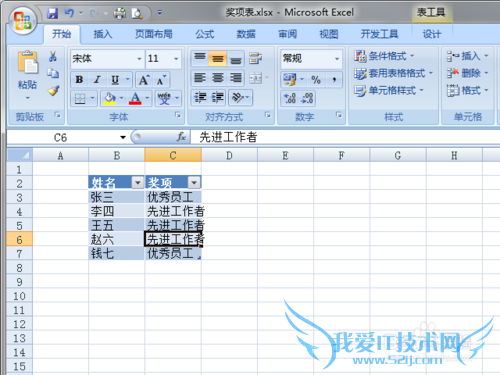
Task: Apply red font color to text
Action: [x=135, y=98]
